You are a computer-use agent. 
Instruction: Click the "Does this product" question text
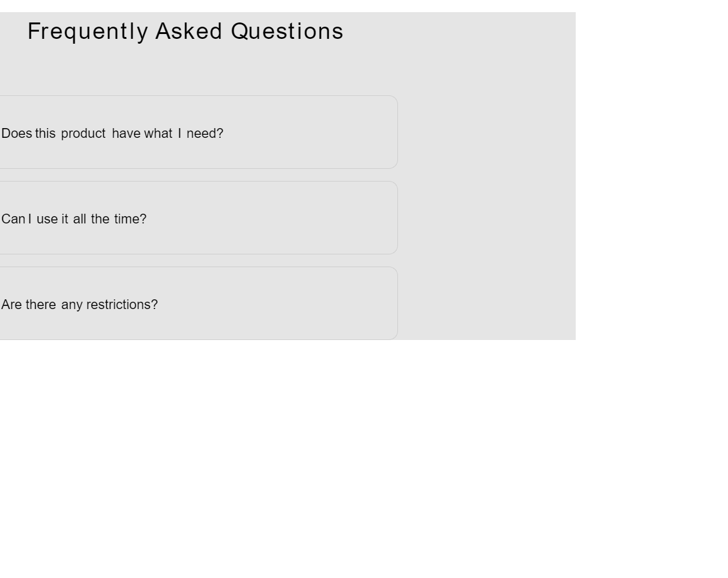(x=53, y=134)
